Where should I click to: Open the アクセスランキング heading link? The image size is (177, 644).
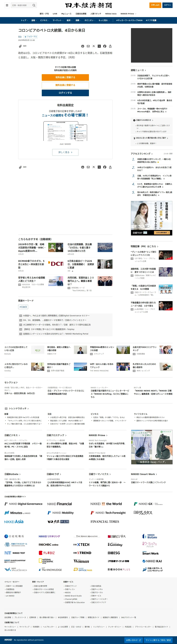click(141, 154)
